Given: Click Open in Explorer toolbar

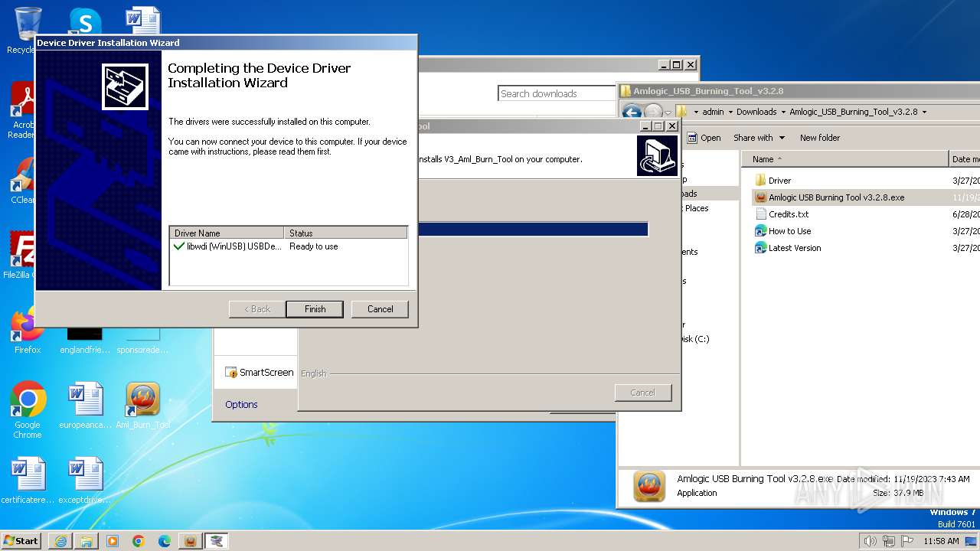Looking at the screenshot, I should point(704,138).
